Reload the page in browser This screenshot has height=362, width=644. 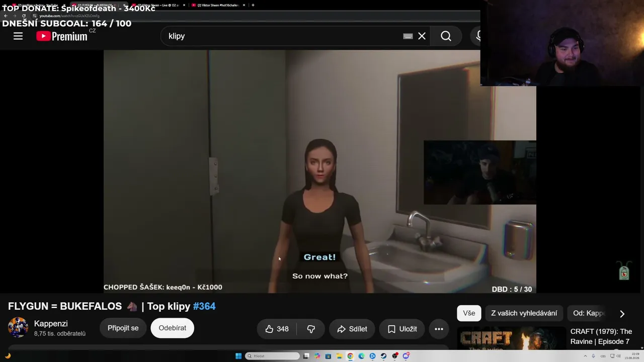coord(24,16)
